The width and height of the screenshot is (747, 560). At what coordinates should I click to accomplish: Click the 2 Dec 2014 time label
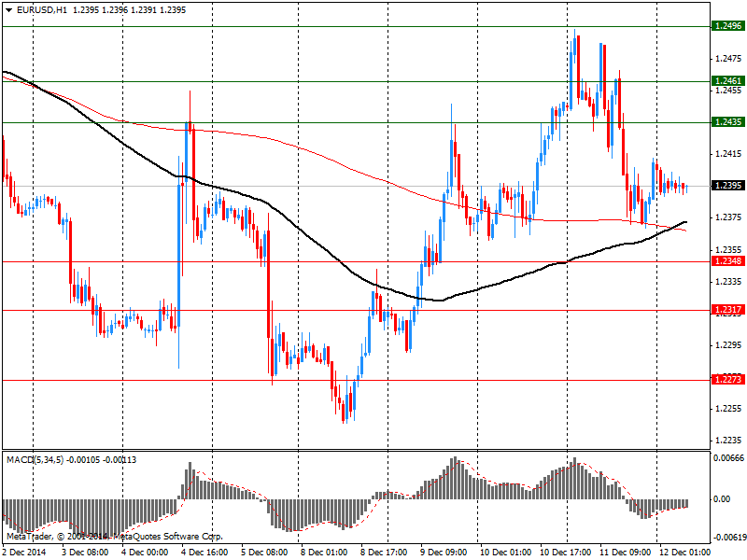24,553
